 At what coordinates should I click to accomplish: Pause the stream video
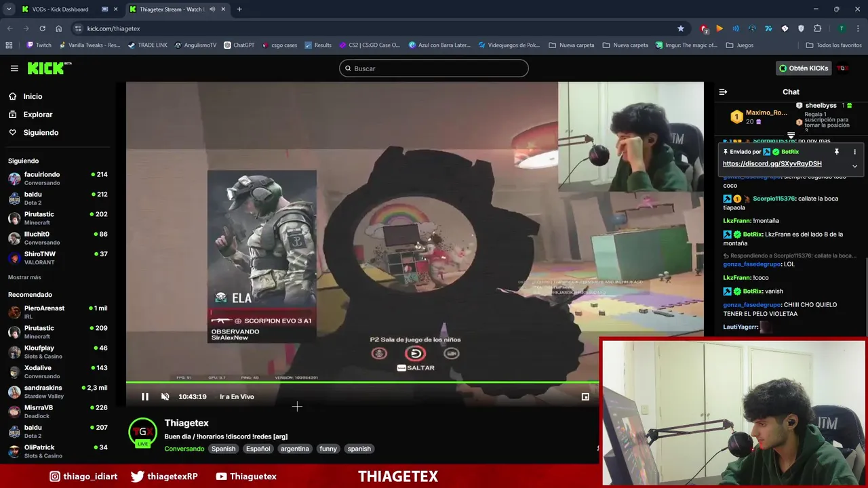pos(144,396)
